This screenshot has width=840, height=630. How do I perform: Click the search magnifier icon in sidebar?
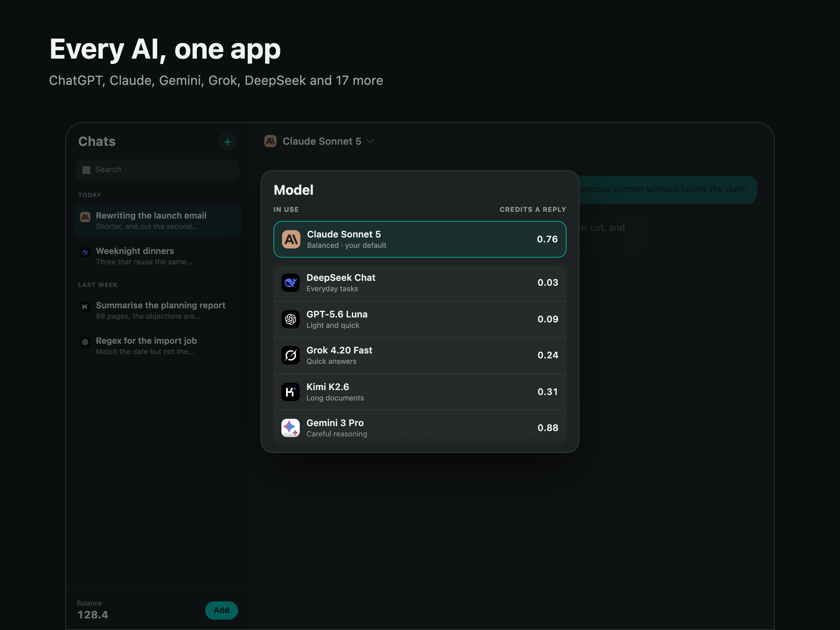[x=86, y=170]
